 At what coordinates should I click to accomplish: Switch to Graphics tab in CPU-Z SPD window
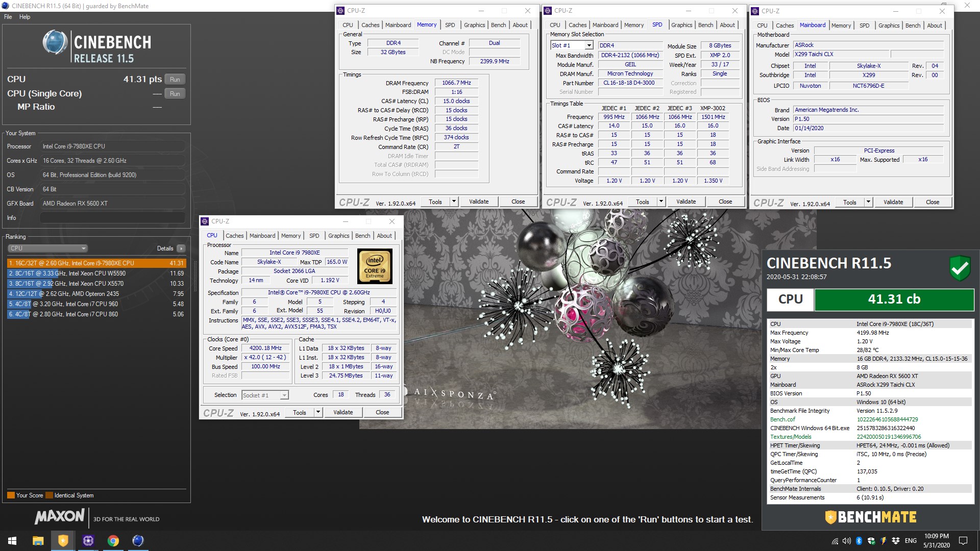pyautogui.click(x=681, y=25)
